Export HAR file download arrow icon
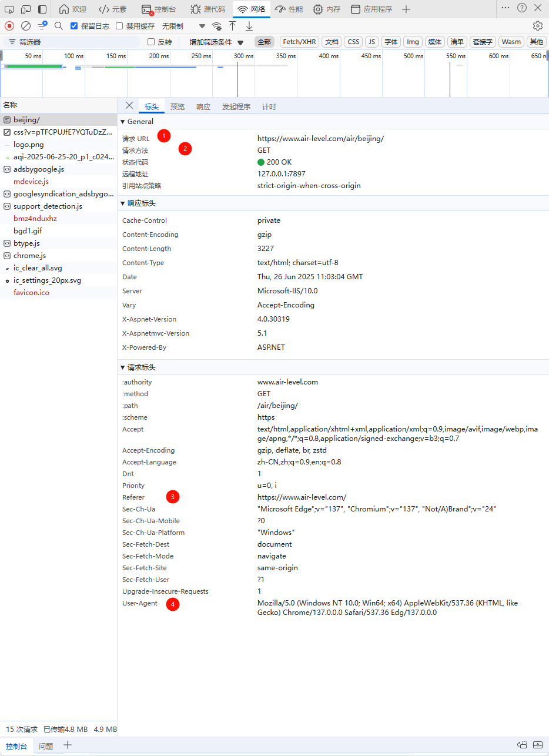549x756 pixels. tap(249, 26)
